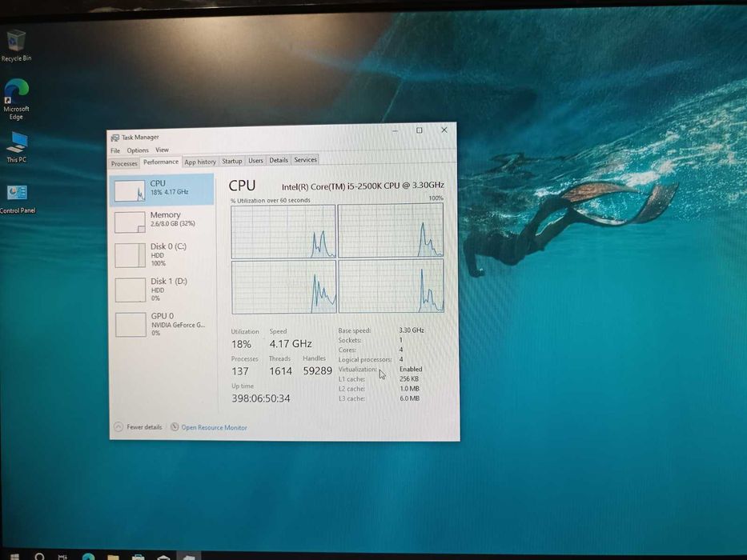Switch to the Details tab
The height and width of the screenshot is (560, 747).
[x=279, y=160]
